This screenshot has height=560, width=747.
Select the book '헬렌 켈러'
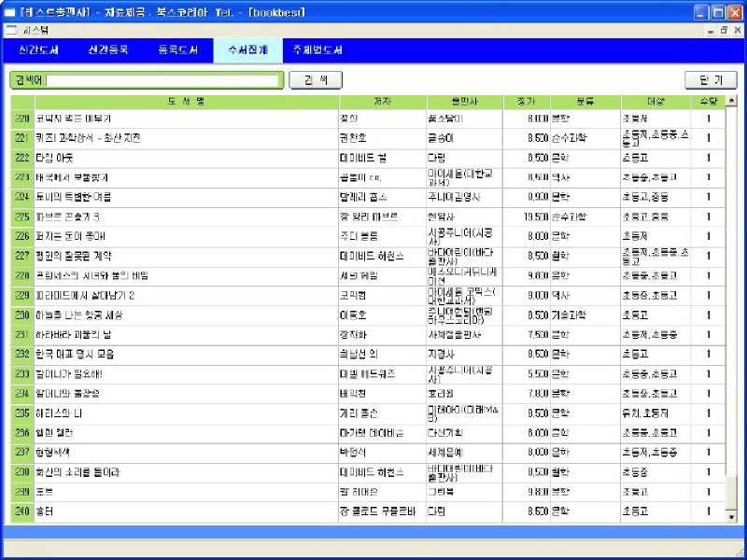(186, 433)
